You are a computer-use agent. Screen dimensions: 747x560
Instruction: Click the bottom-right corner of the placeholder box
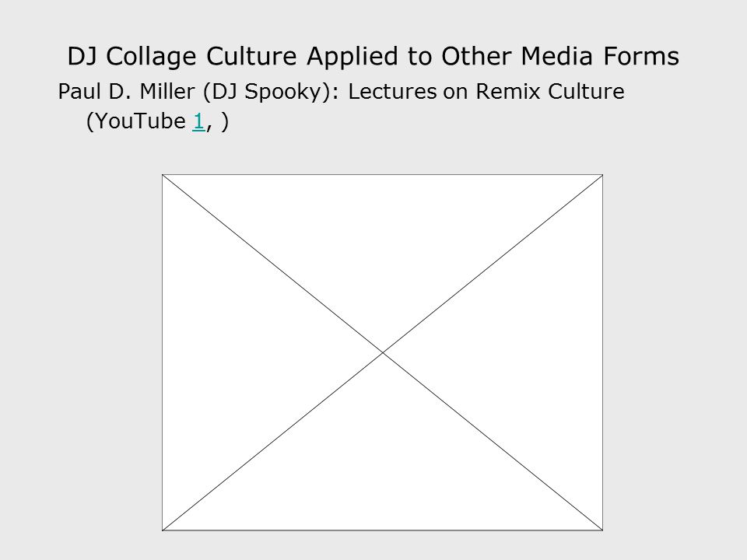tap(602, 530)
